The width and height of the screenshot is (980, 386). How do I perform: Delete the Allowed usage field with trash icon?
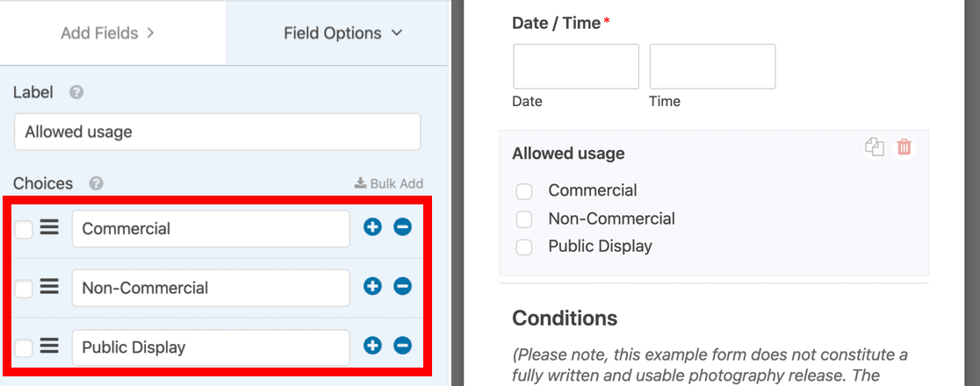904,147
